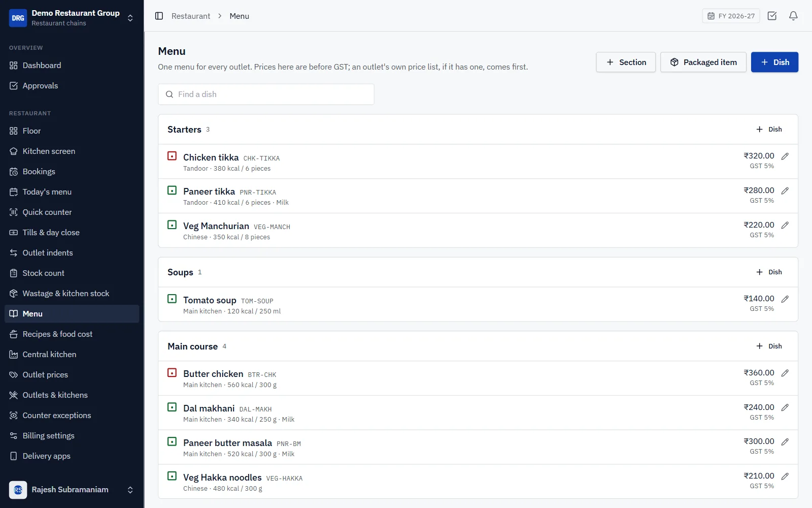Open Stock count
Image resolution: width=812 pixels, height=508 pixels.
coord(72,273)
